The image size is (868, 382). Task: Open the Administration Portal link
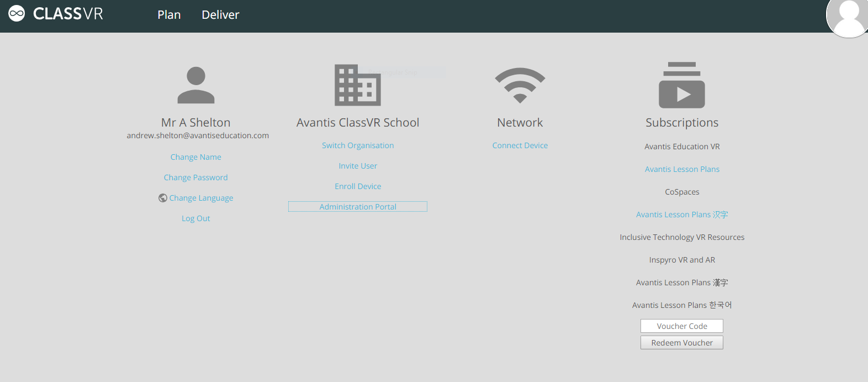point(358,207)
